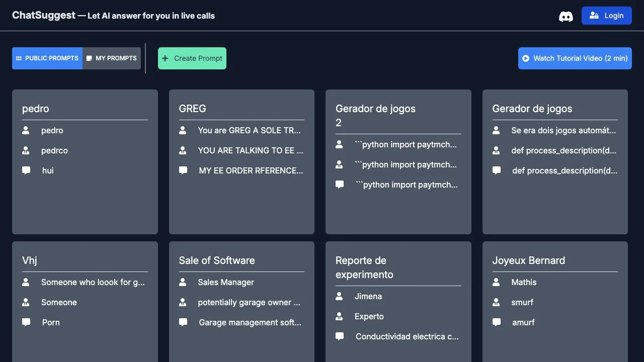Select 'MY EE ORDER RFERENCE...' text
The width and height of the screenshot is (644, 362).
pyautogui.click(x=251, y=170)
